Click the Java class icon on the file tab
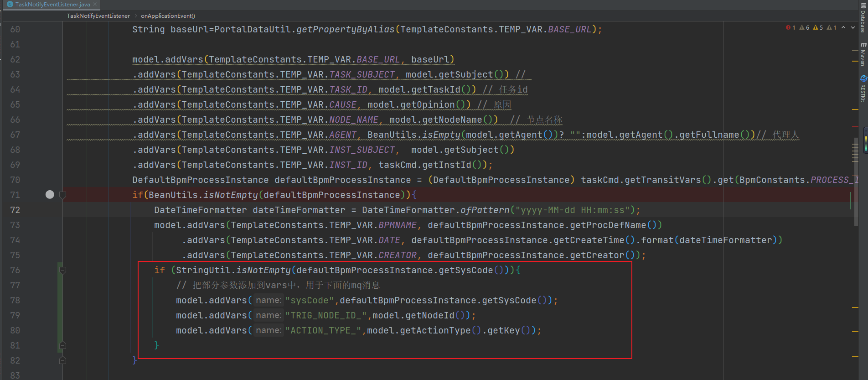Viewport: 868px width, 380px height. 10,5
